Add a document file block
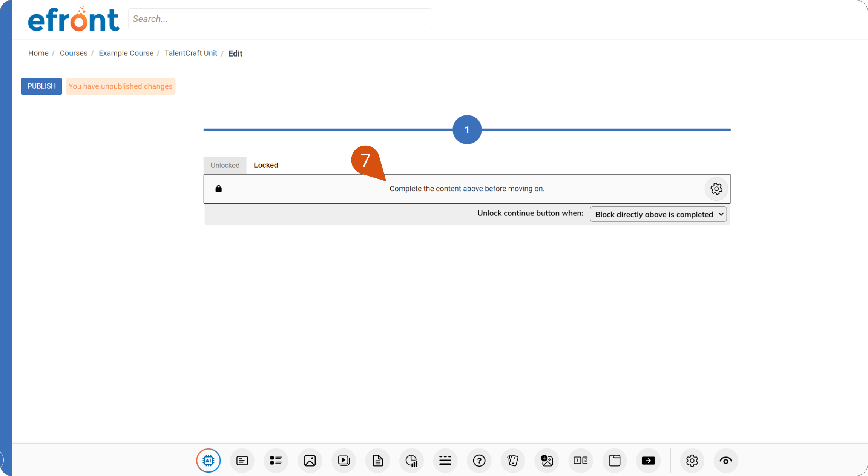 (x=377, y=460)
